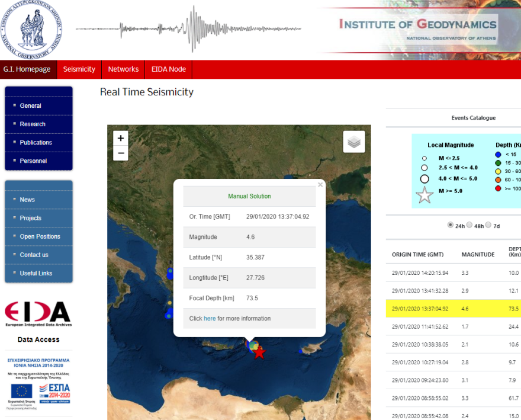The width and height of the screenshot is (521, 420).
Task: Open the Networks menu
Action: 123,69
